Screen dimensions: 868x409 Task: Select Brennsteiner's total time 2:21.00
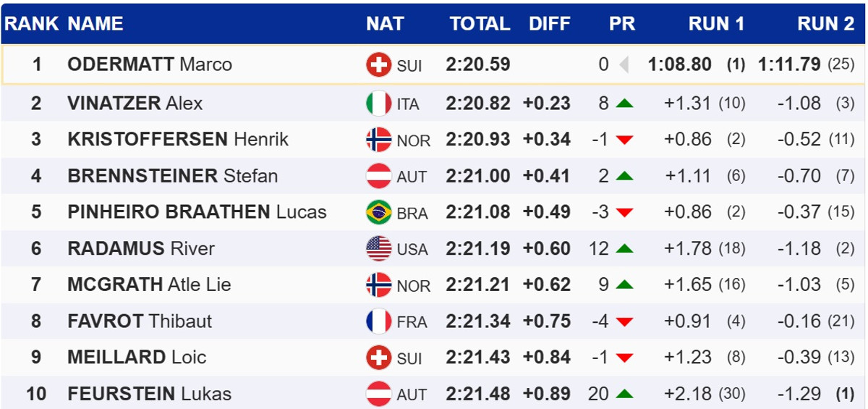coord(478,176)
